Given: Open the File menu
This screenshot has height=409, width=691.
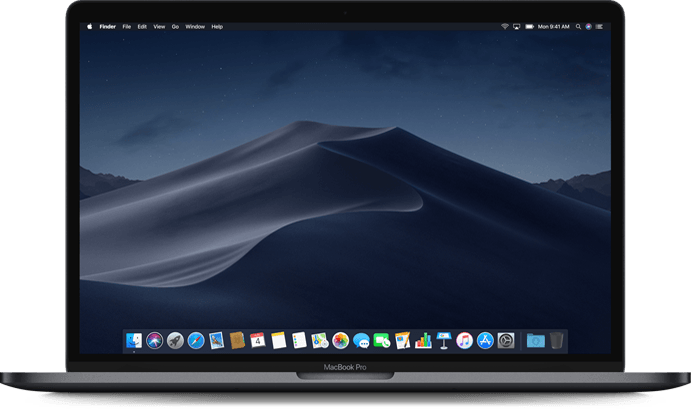Looking at the screenshot, I should click(x=126, y=26).
